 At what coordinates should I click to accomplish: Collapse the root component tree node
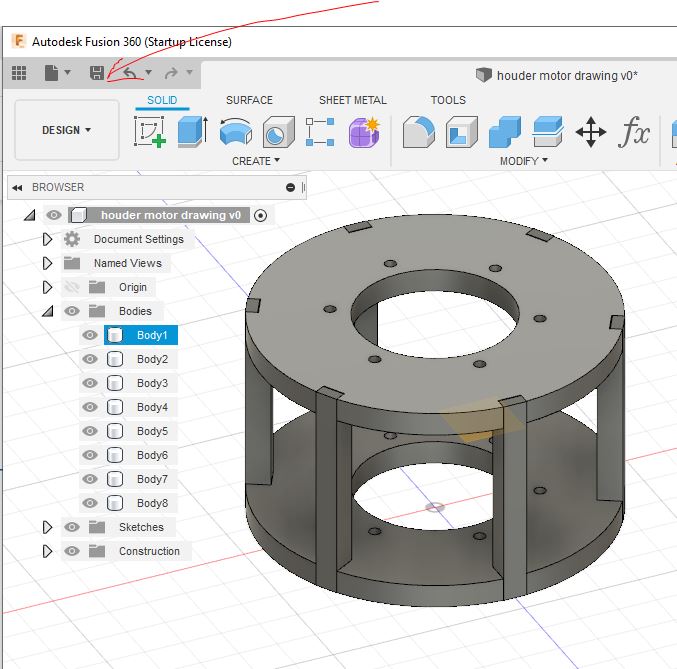point(29,215)
